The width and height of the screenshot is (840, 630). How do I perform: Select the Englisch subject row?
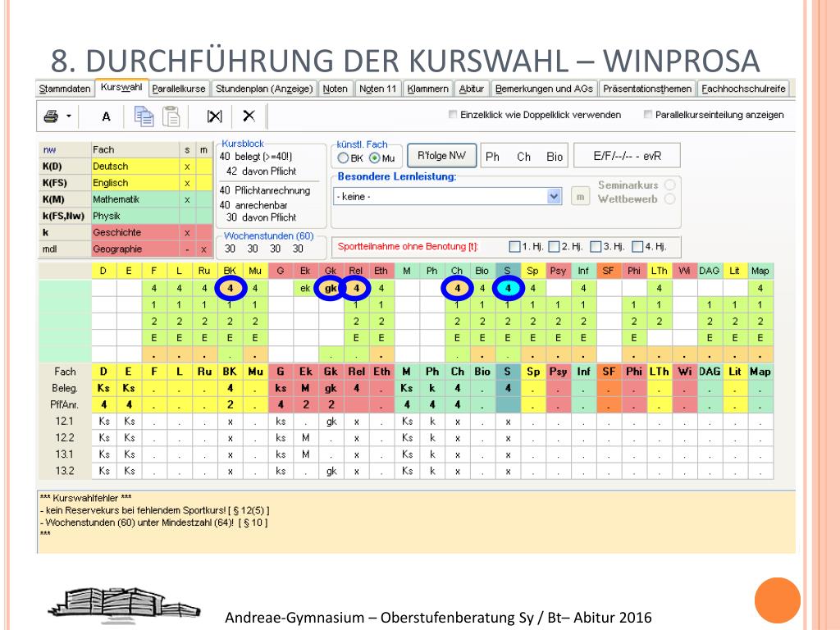tap(126, 183)
